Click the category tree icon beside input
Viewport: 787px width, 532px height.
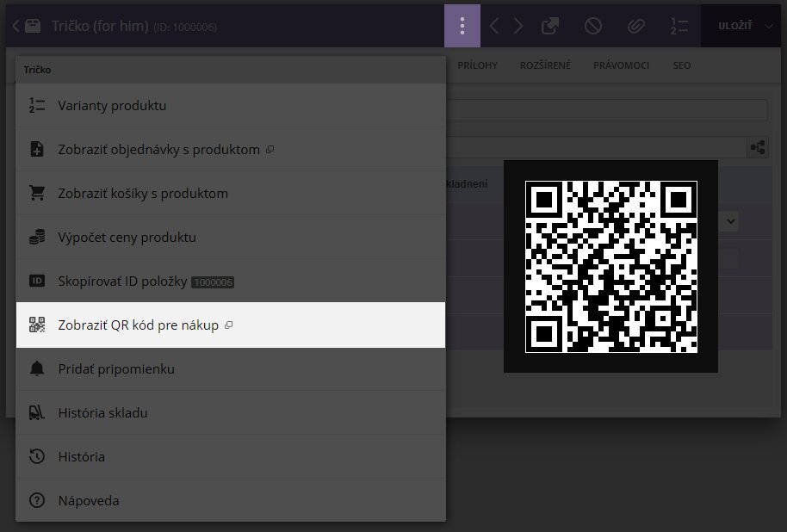(x=758, y=147)
